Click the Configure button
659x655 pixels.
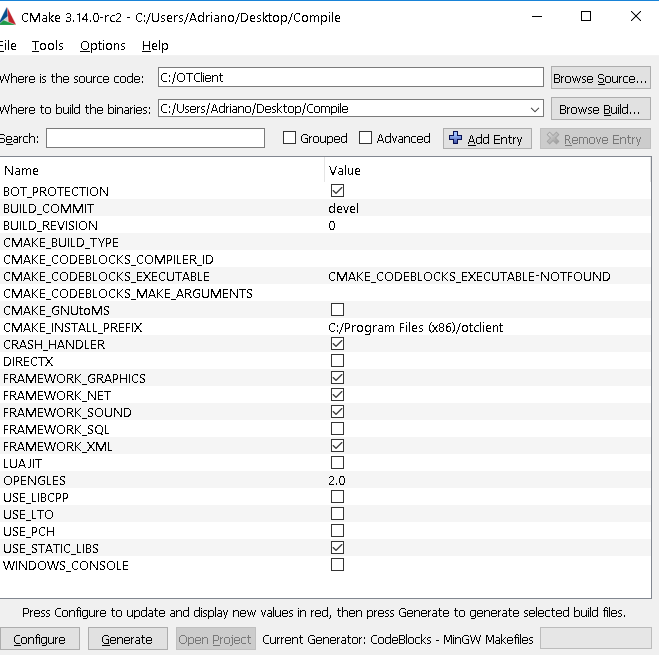point(39,639)
